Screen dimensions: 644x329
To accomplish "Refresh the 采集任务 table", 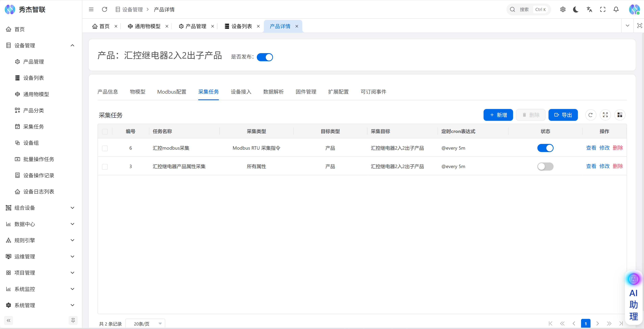I will pyautogui.click(x=591, y=115).
